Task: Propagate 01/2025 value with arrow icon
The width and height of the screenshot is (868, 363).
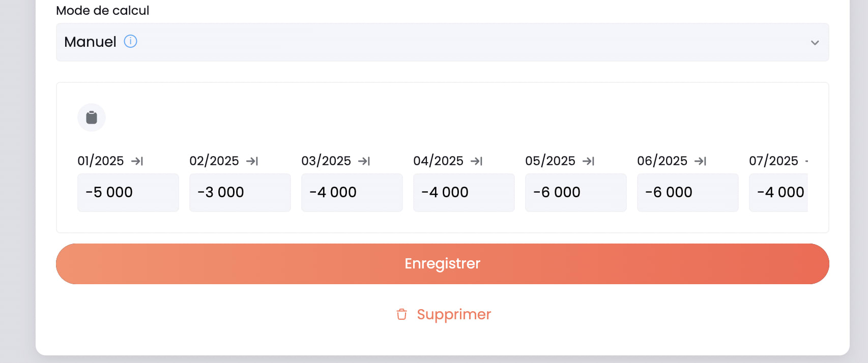Action: click(x=137, y=161)
